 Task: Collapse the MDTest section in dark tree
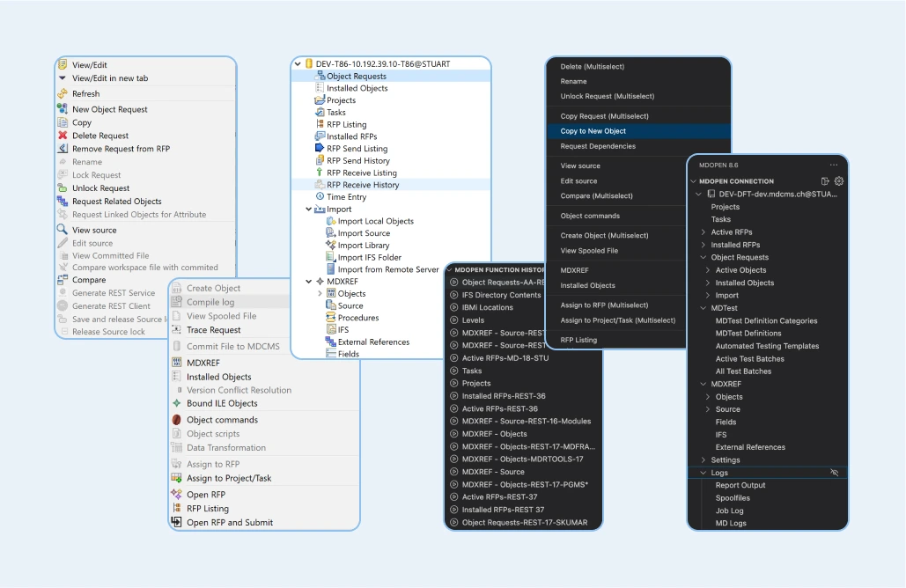(x=703, y=308)
